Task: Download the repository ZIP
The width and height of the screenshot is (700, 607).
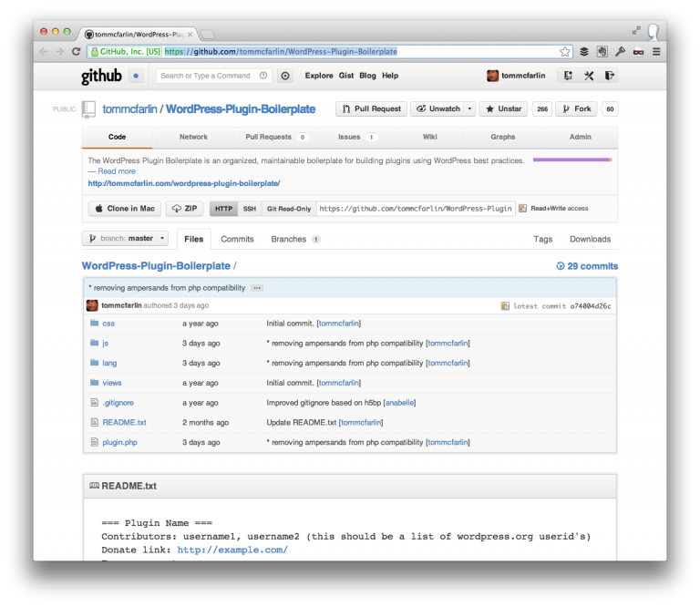Action: (x=185, y=209)
